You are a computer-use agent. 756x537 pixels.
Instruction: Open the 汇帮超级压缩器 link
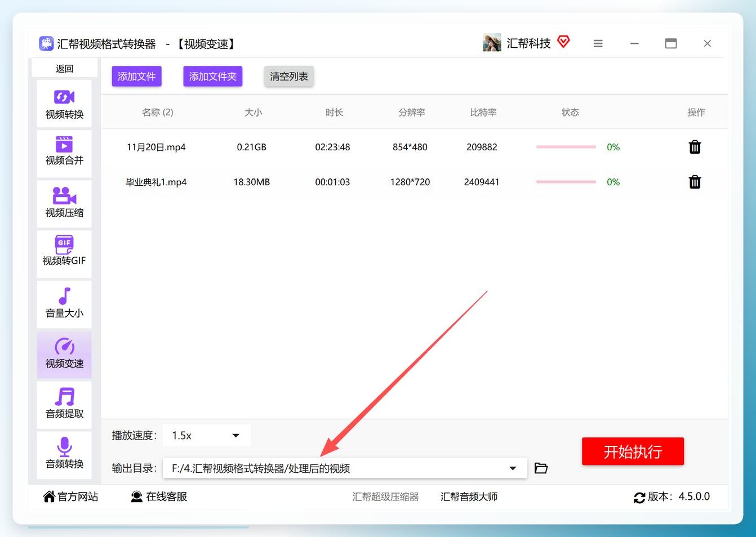(386, 496)
